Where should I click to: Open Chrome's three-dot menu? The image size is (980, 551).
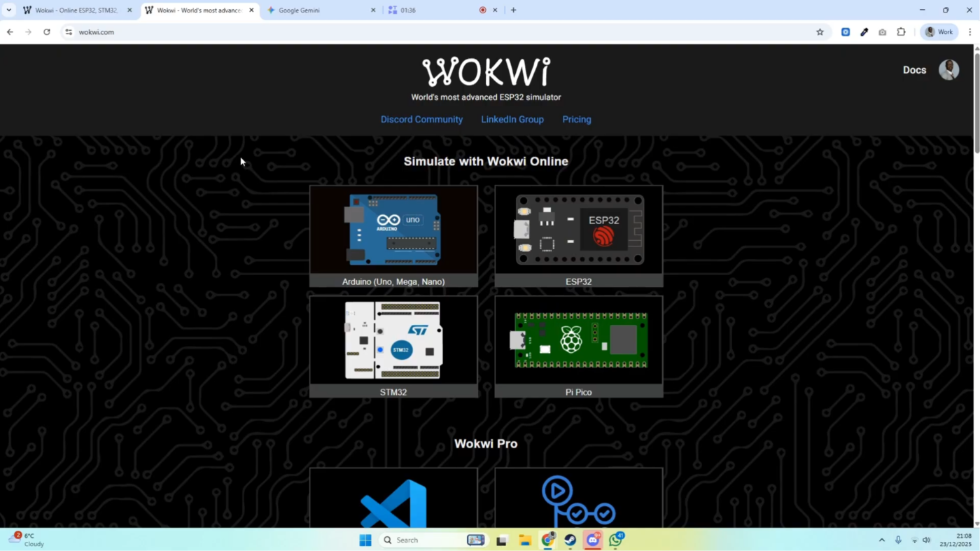(969, 32)
